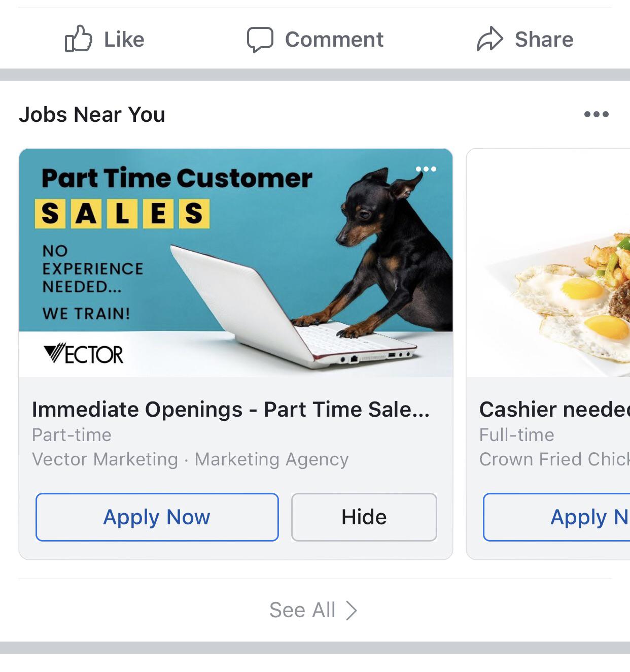Open Jobs Near You options menu
The height and width of the screenshot is (672, 630).
click(596, 114)
